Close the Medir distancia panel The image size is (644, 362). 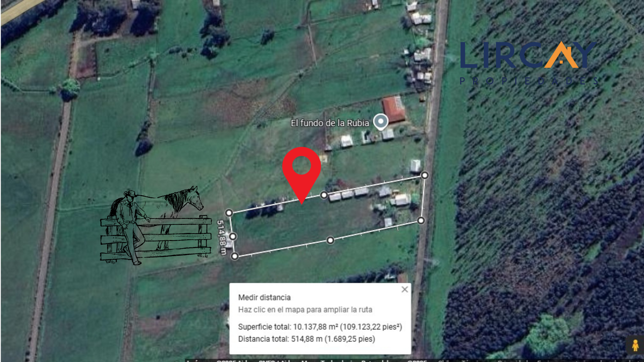[405, 289]
